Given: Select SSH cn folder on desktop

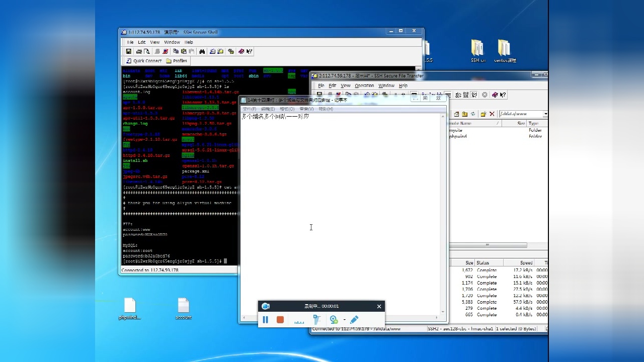Looking at the screenshot, I should (x=478, y=51).
